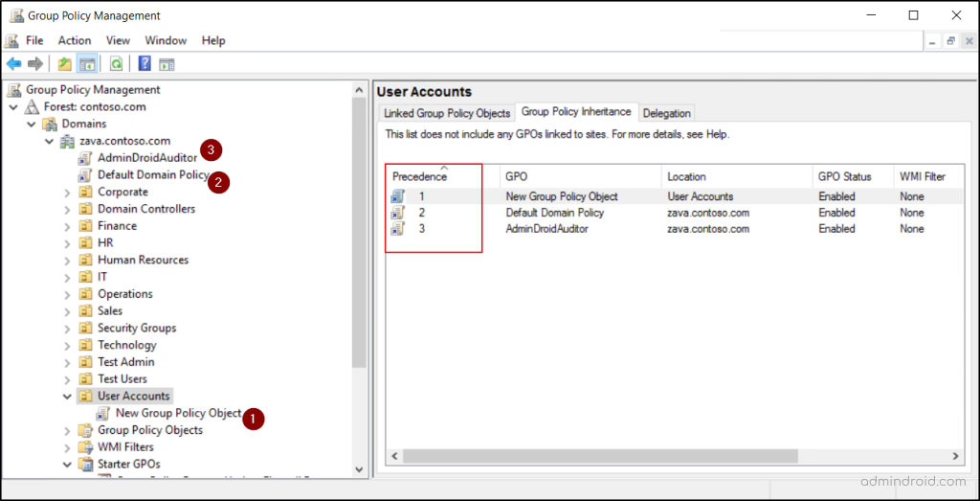Select the Operations OU in tree
The width and height of the screenshot is (980, 501).
125,294
